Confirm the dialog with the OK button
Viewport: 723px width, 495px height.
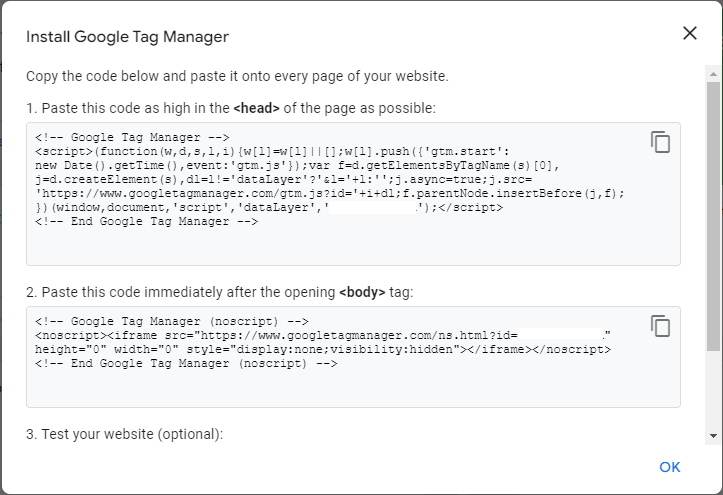coord(670,467)
